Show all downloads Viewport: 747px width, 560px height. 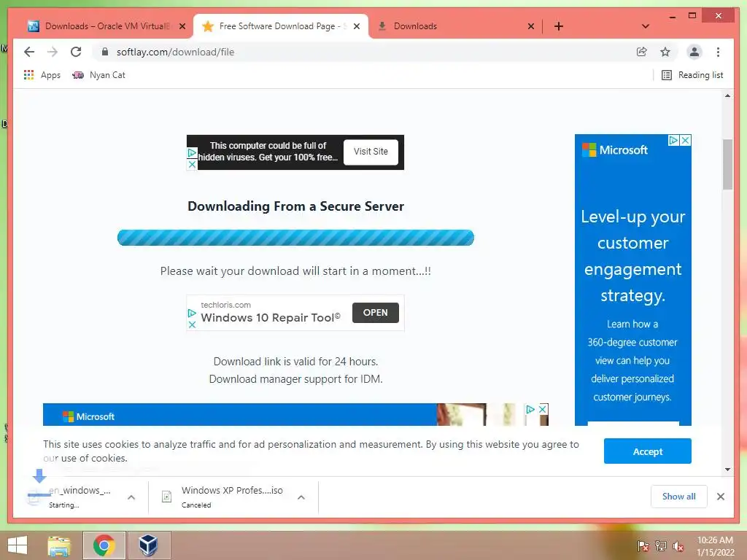point(679,497)
